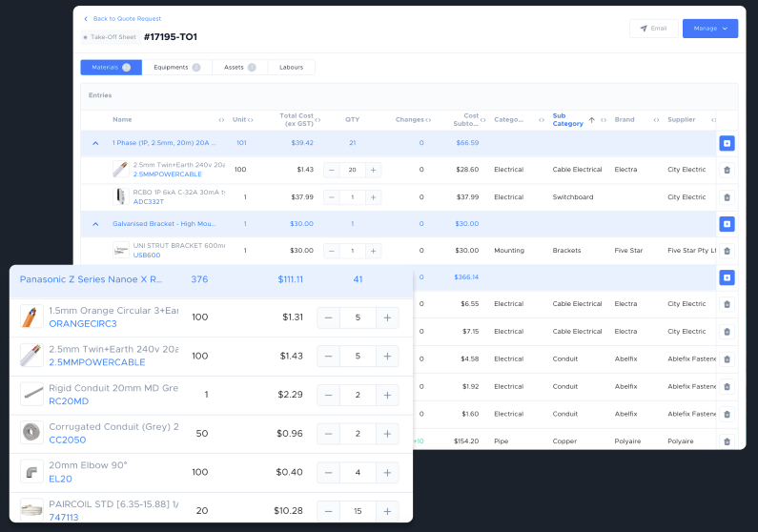
Task: Collapse the Galvanised Bracket group row
Action: coord(95,224)
